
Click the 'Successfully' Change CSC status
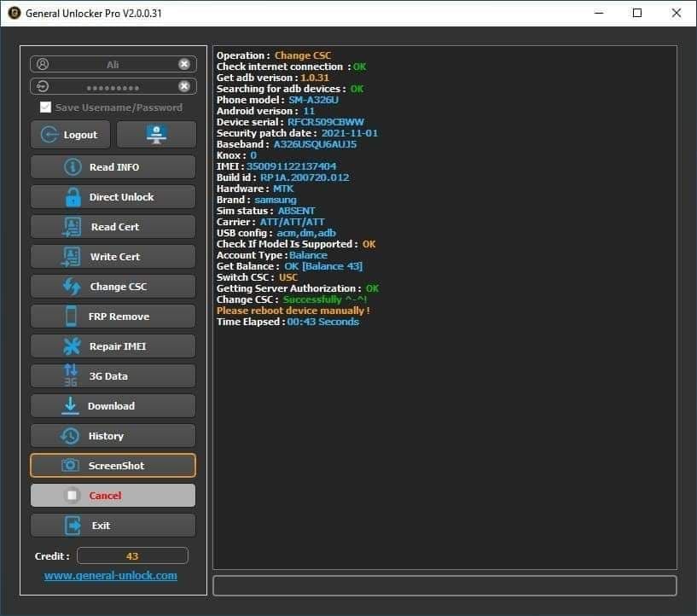tap(324, 299)
